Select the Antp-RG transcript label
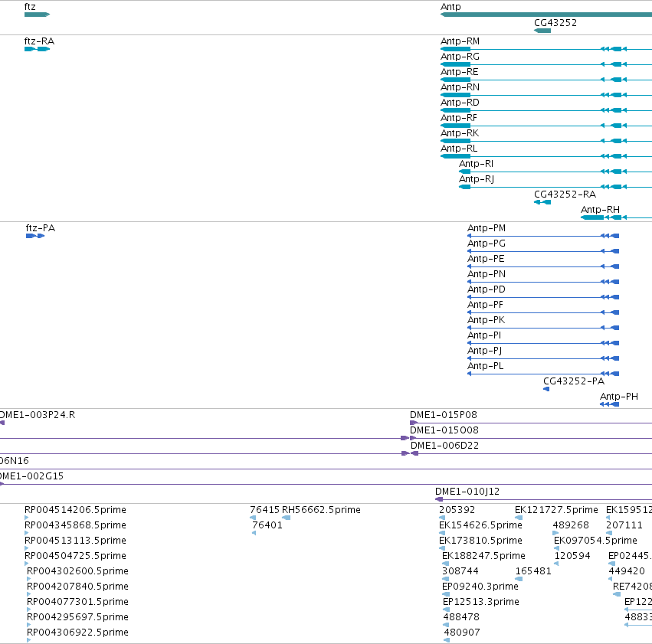652x644 pixels. click(460, 57)
